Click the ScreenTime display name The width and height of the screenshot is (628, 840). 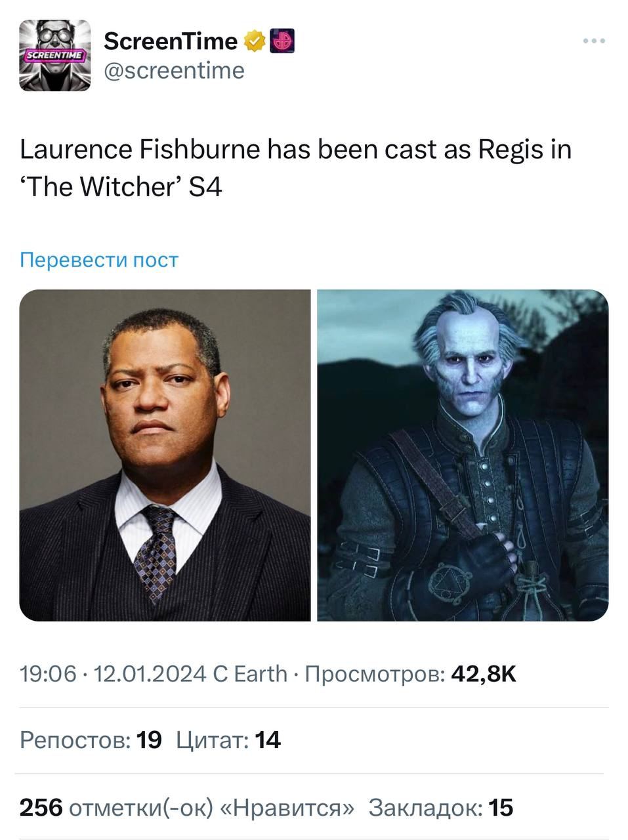[x=171, y=41]
